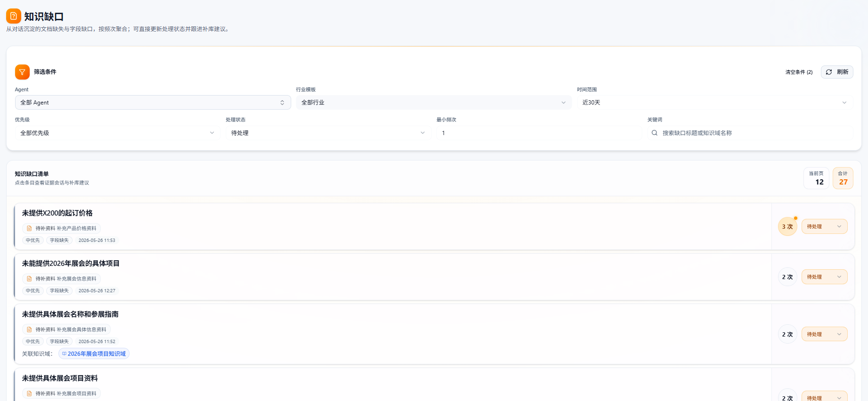Open the 2026年展会项目知识域 link
This screenshot has width=868, height=401.
94,353
